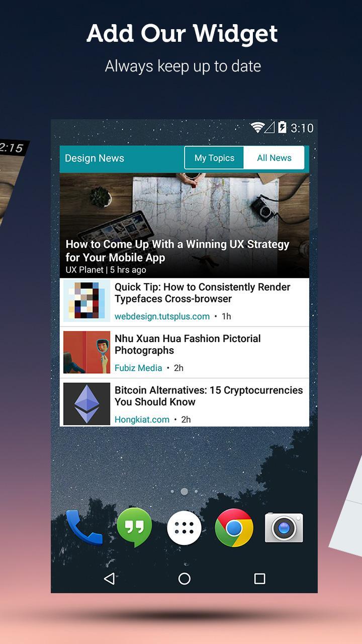Image resolution: width=362 pixels, height=644 pixels.
Task: Open the Camera app
Action: pos(284,528)
